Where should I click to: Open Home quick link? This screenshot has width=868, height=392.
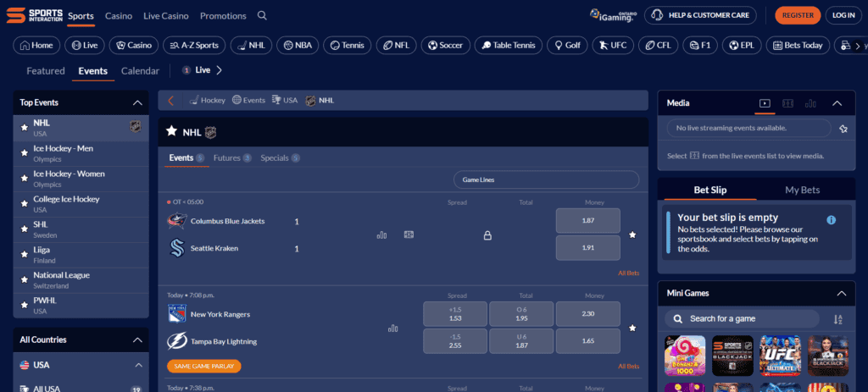[x=36, y=46]
